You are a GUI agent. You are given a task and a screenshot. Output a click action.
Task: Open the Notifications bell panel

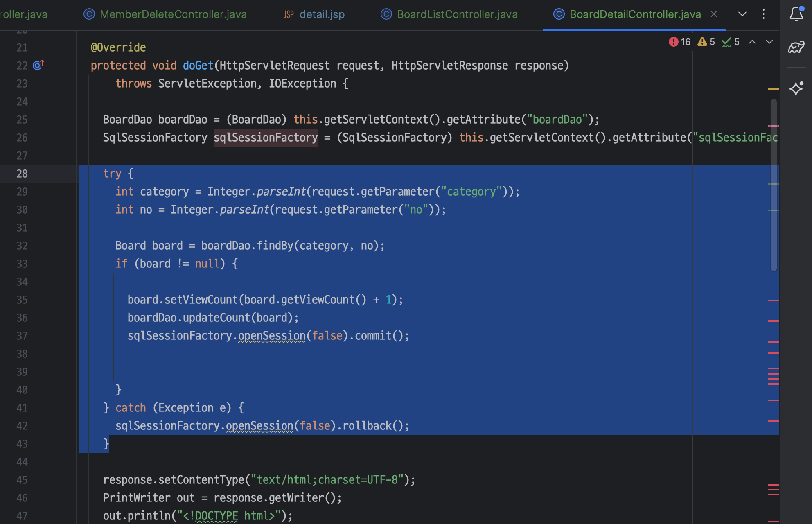[x=796, y=14]
